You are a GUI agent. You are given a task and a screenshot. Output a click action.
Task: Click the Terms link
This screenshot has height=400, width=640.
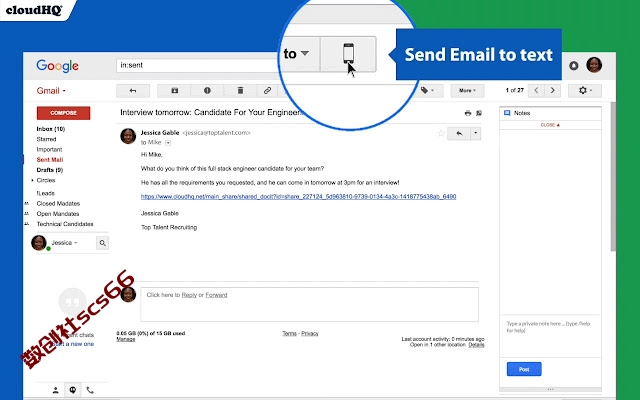click(289, 333)
